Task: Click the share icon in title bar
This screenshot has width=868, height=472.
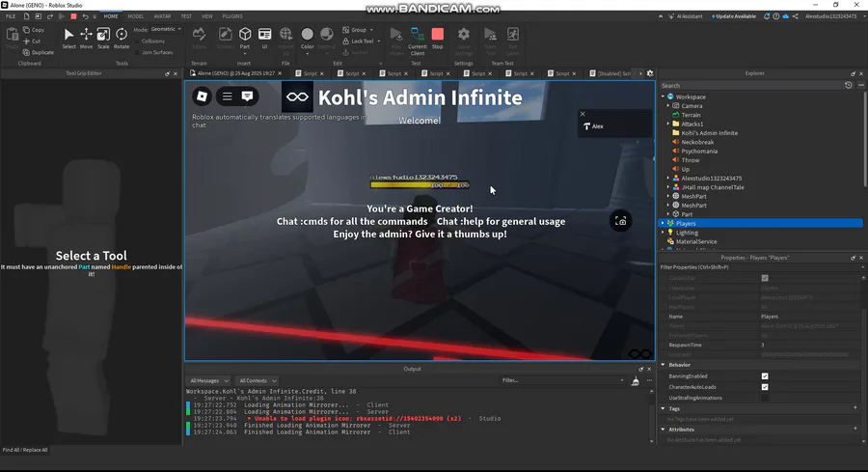Action: click(x=796, y=16)
